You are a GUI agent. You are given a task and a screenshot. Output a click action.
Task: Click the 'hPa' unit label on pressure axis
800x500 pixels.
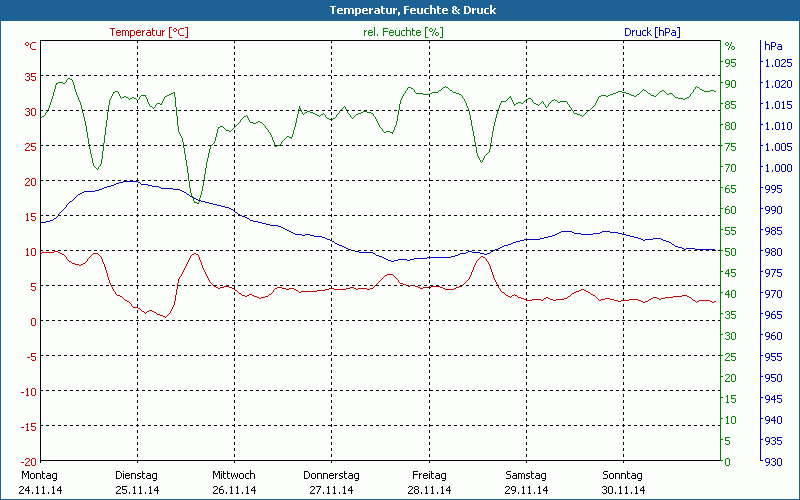pyautogui.click(x=773, y=46)
